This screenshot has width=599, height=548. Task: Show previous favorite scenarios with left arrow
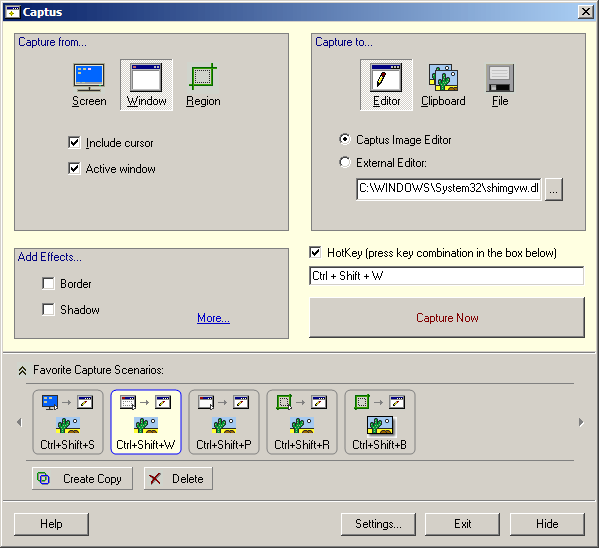(x=19, y=422)
